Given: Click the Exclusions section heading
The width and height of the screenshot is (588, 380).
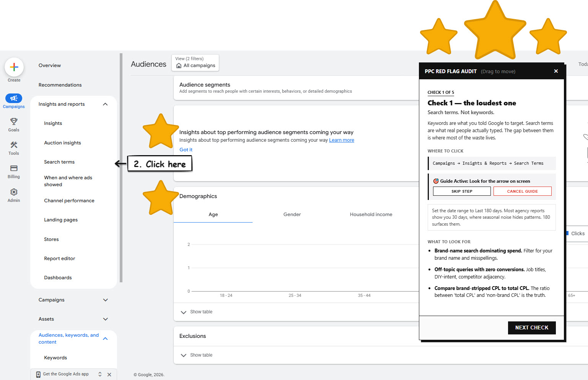Looking at the screenshot, I should click(x=192, y=336).
